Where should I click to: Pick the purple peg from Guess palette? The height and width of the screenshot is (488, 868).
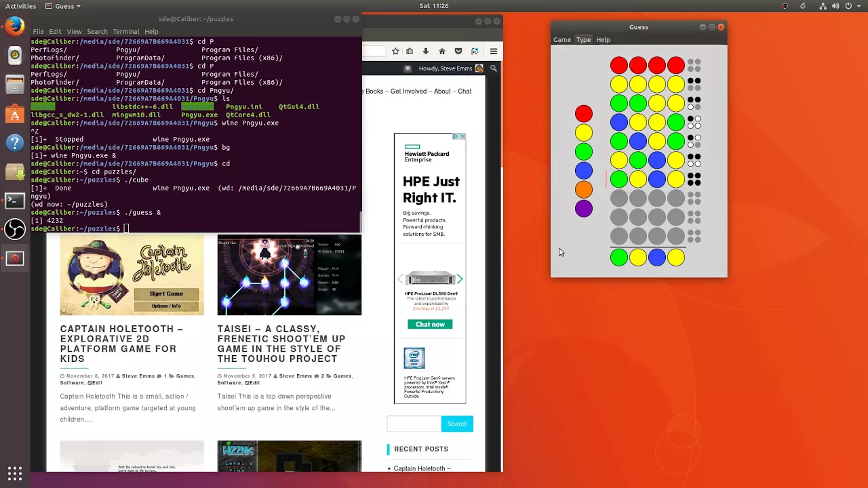(x=584, y=208)
